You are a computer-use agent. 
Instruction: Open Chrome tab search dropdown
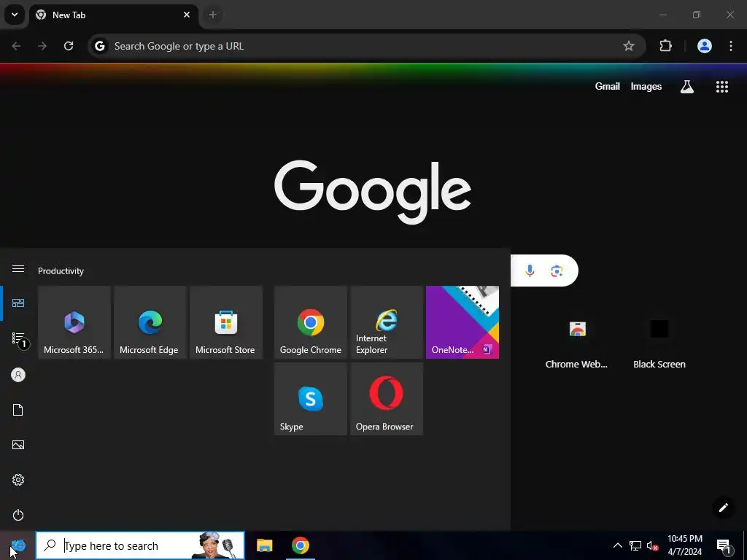coord(15,15)
